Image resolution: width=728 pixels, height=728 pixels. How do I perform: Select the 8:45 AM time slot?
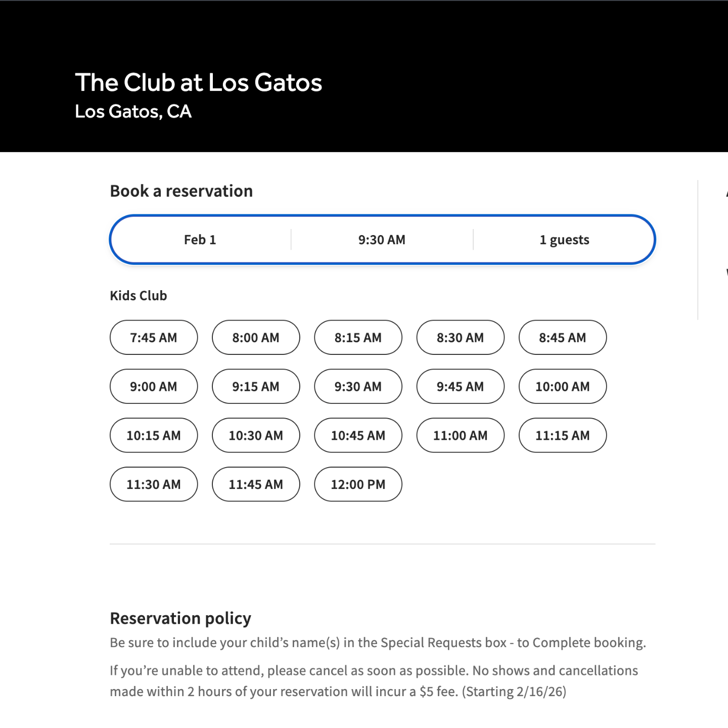(562, 337)
